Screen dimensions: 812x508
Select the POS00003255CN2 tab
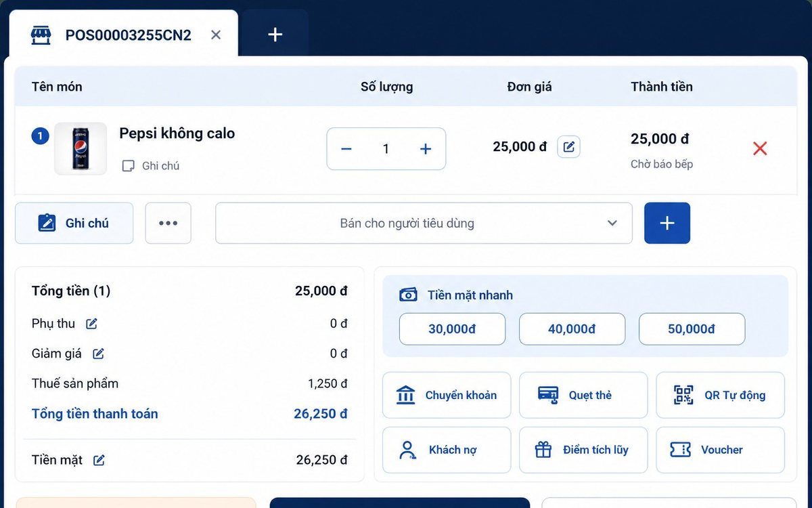coord(124,35)
